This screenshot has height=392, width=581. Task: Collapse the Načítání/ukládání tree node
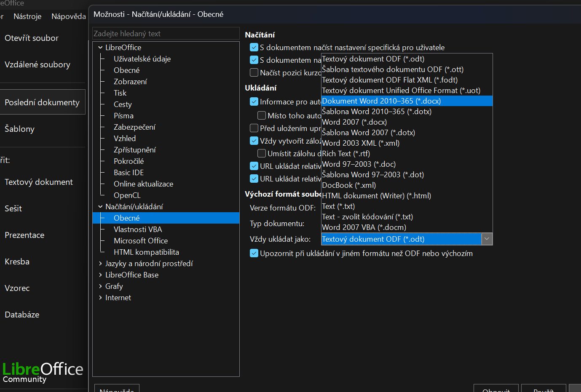tap(101, 207)
